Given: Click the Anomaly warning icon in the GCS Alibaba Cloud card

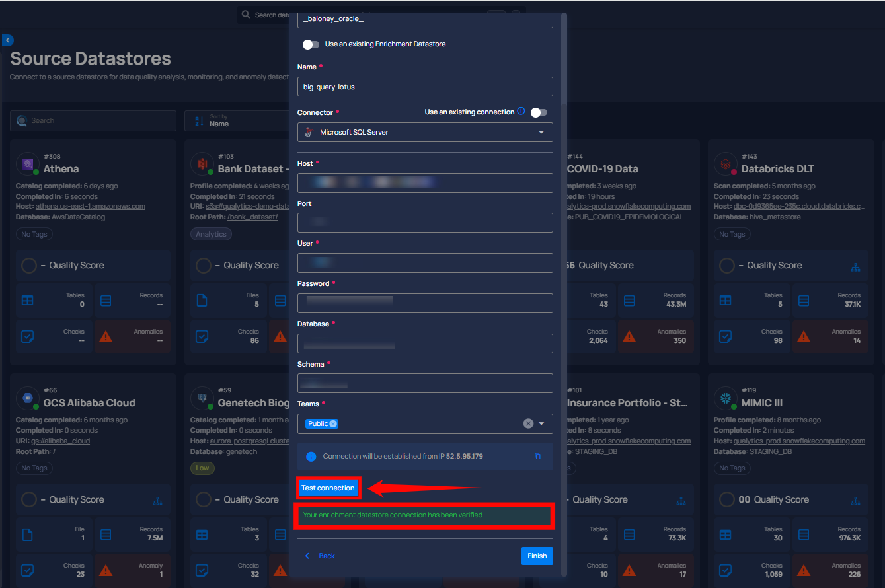Looking at the screenshot, I should [105, 570].
